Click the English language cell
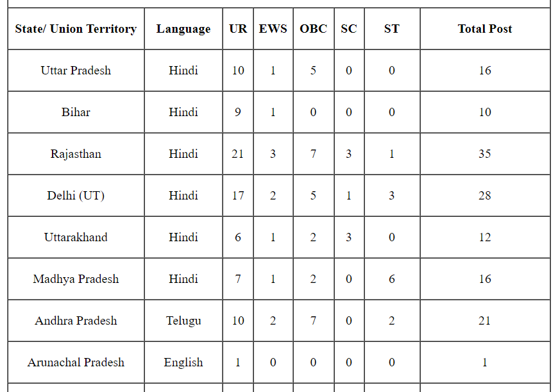The height and width of the screenshot is (392, 558). (183, 362)
